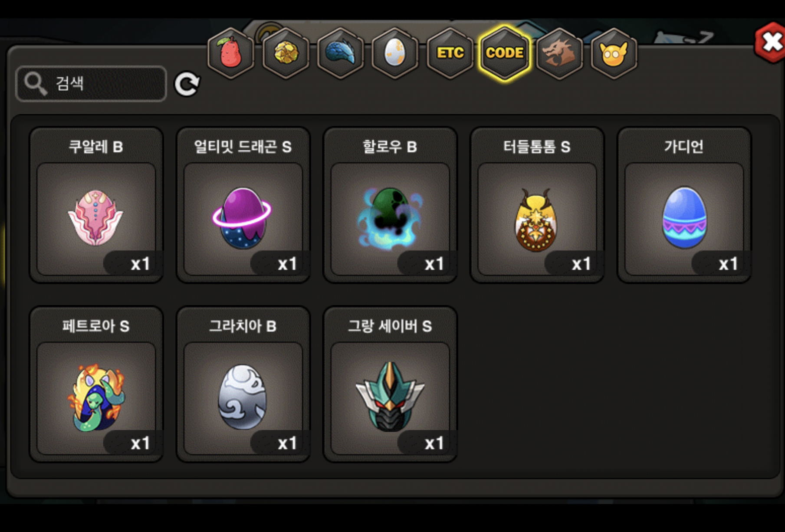Open the ETC items tab
Image resolution: width=785 pixels, height=532 pixels.
(450, 53)
